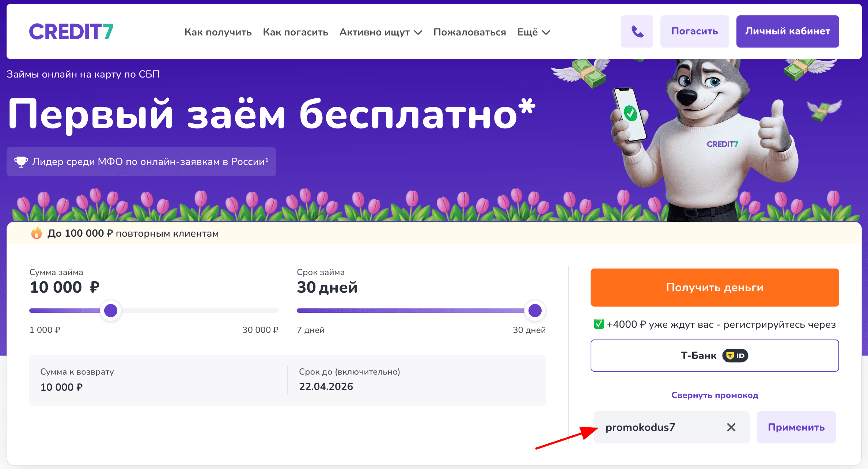Click the green checkmark beside the +4000 ₽ message

tap(598, 324)
